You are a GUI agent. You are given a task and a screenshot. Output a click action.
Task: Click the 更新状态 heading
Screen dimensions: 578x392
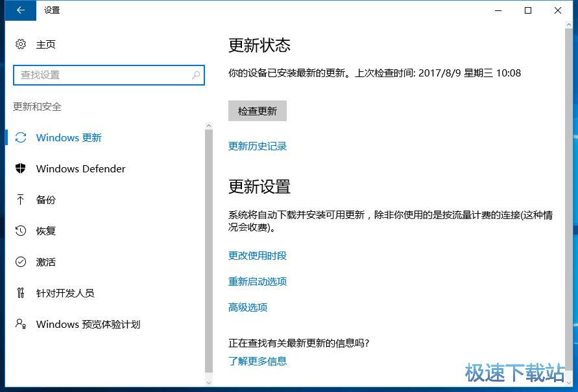[259, 45]
